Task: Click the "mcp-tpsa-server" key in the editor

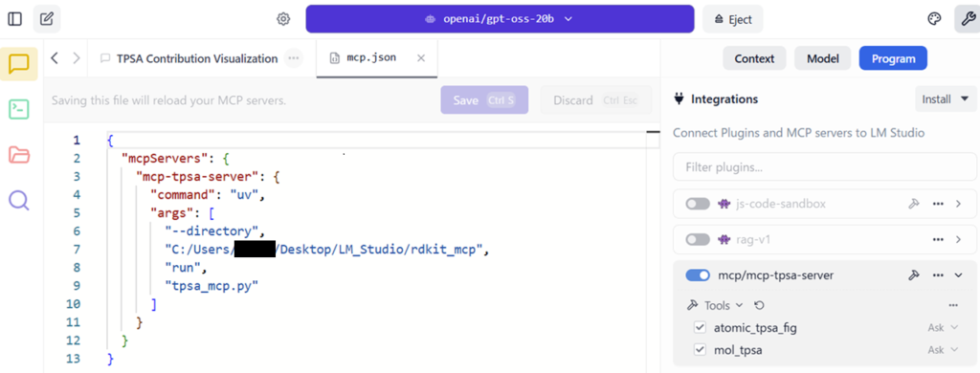Action: click(x=197, y=177)
